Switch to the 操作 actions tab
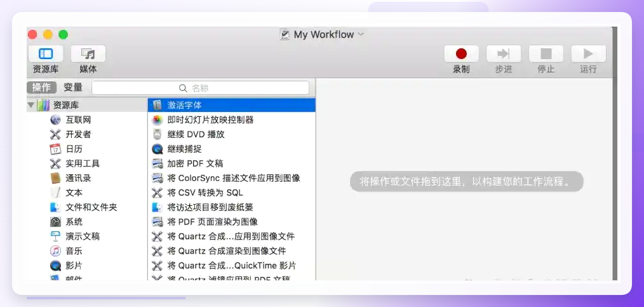The image size is (644, 307). 41,88
